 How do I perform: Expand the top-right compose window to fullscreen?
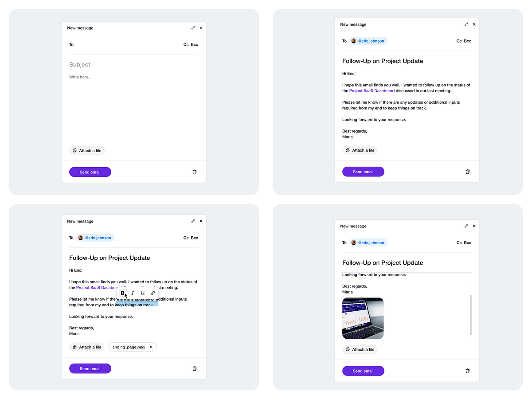466,24
